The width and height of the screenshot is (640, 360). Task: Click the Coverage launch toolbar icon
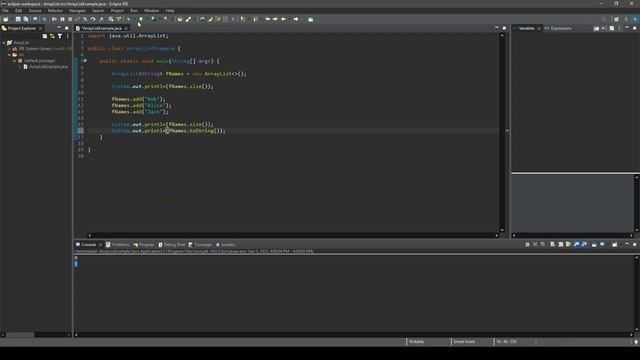[153, 19]
